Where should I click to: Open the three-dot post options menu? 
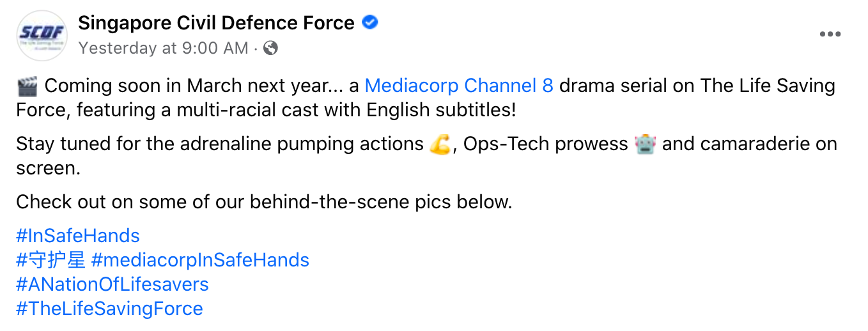pos(830,35)
